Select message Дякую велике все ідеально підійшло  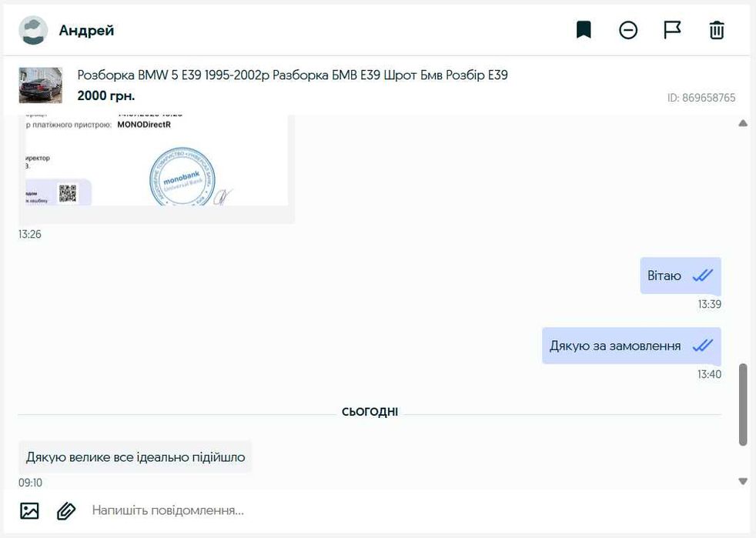coord(135,457)
